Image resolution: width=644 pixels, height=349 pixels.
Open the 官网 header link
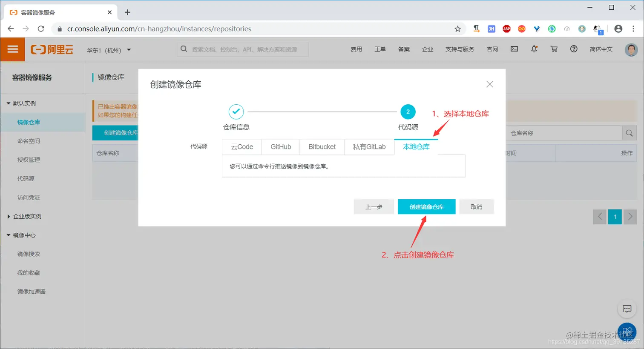492,49
